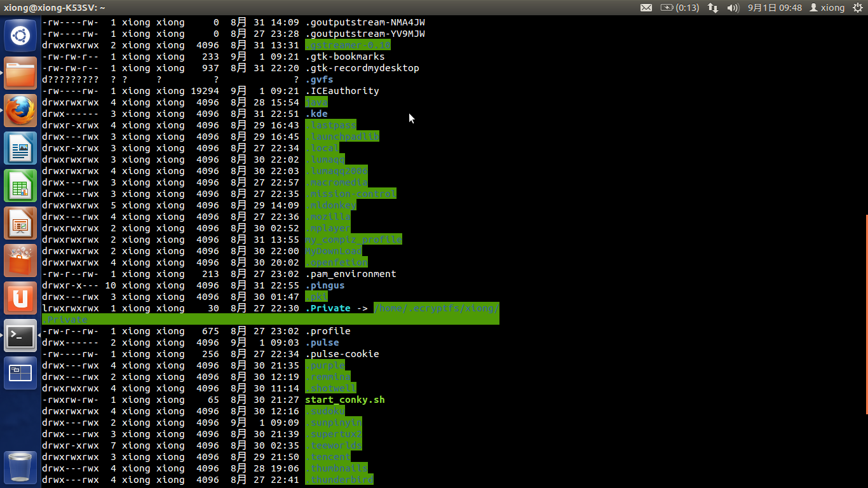The image size is (868, 488).
Task: Click the .remmina directory name
Action: tap(328, 377)
